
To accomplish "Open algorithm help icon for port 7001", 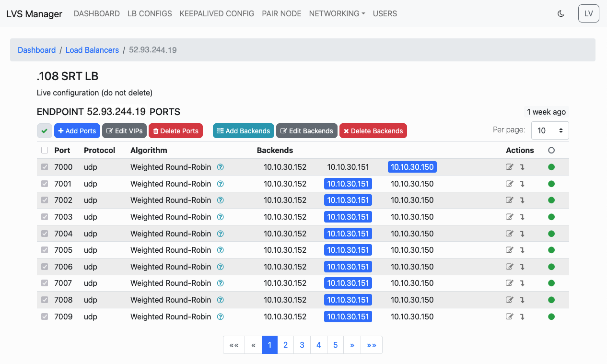I will (x=221, y=184).
